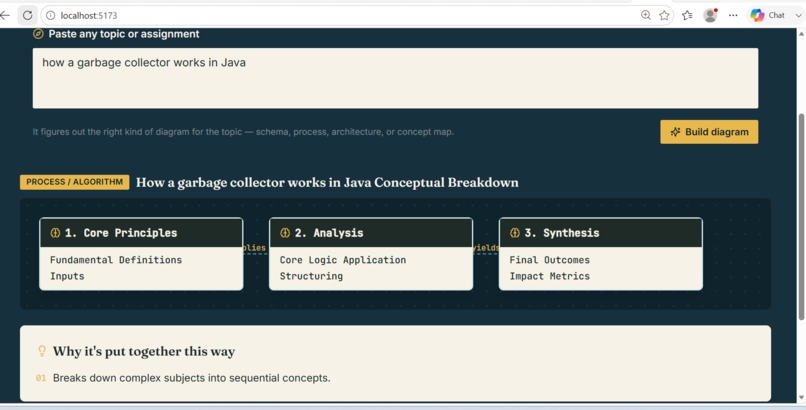
Task: Open the browser profile avatar
Action: pos(710,15)
